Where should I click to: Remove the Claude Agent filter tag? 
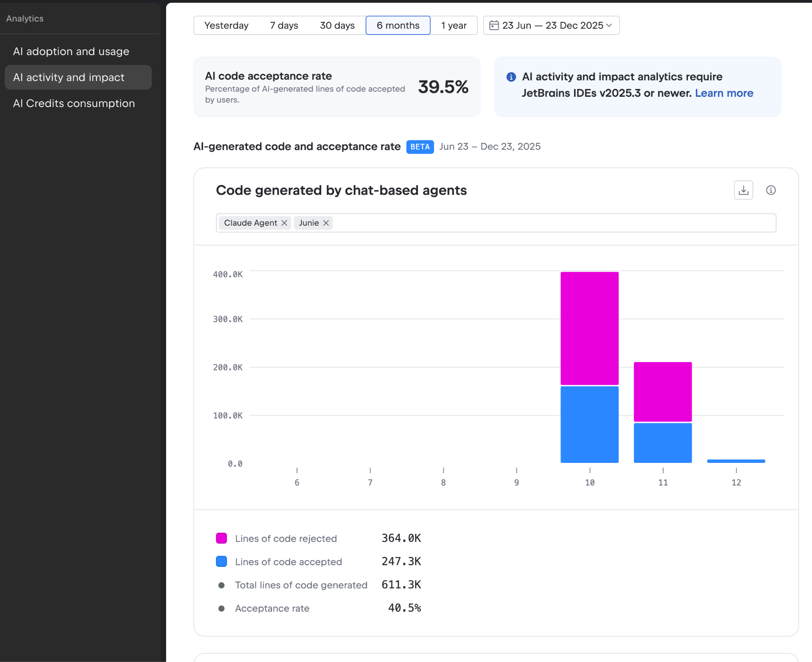pos(284,223)
